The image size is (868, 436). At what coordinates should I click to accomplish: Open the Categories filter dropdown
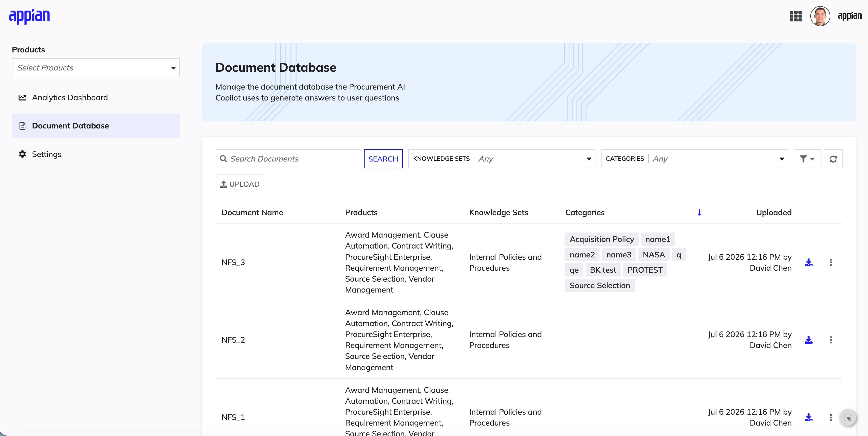694,159
